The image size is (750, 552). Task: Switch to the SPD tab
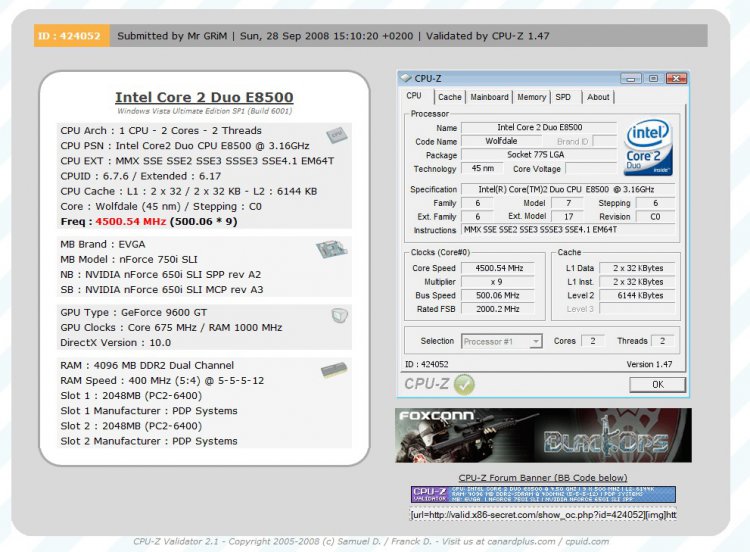(x=563, y=97)
